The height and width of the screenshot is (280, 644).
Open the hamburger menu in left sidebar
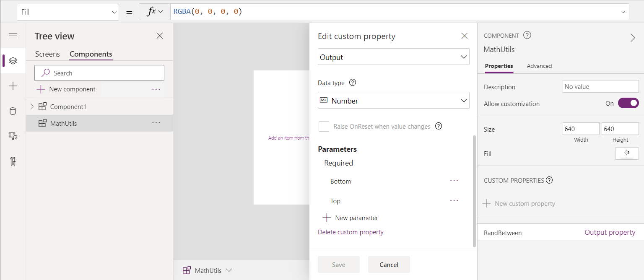pos(13,36)
